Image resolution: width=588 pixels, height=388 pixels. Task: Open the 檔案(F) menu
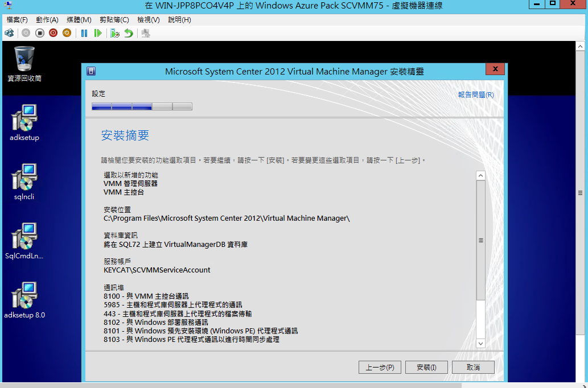(17, 20)
